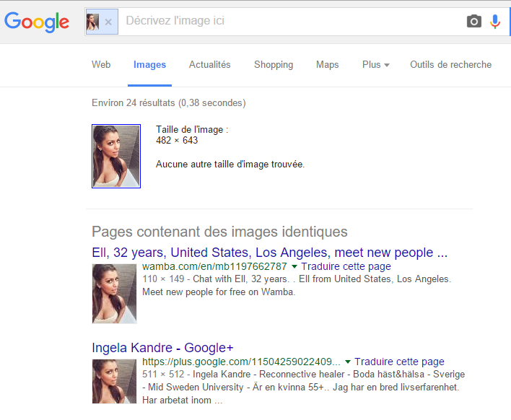Switch to the Web tab
This screenshot has width=511, height=420.
click(x=101, y=64)
